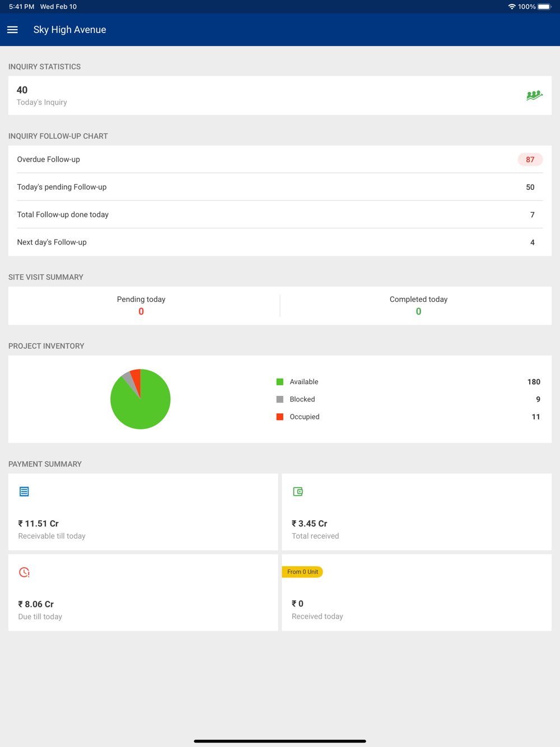
Task: Tap the red 87 overdue badge
Action: 530,160
